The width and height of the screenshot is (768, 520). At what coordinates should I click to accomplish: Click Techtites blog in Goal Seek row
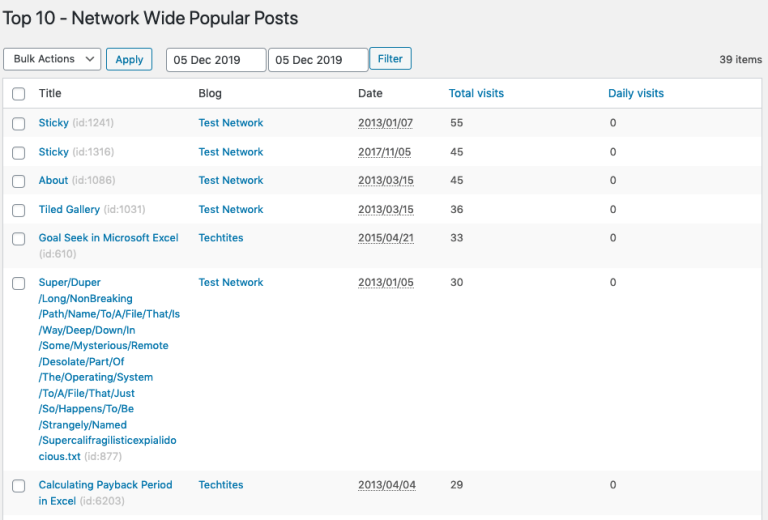click(221, 237)
